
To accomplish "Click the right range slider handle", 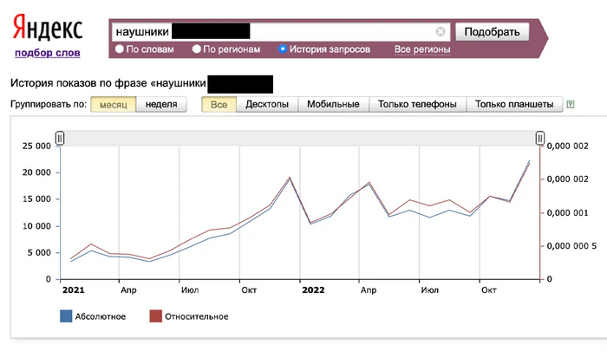I will pos(540,138).
